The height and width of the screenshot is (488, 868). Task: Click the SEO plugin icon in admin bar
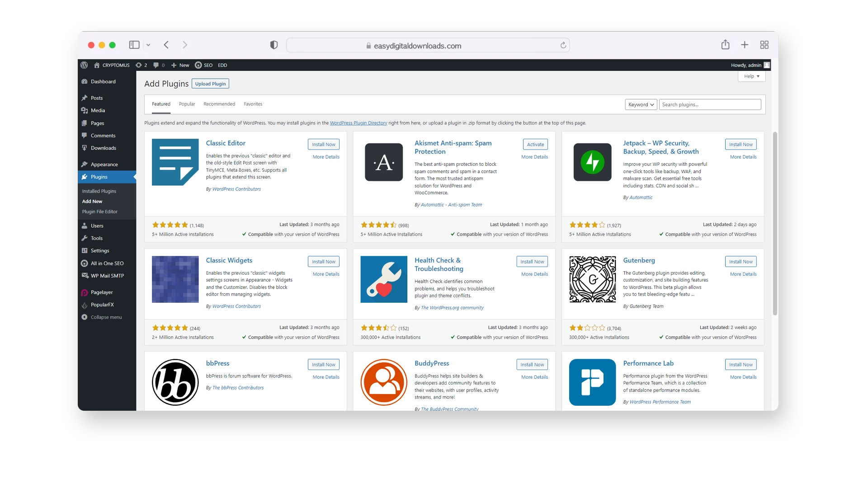[198, 65]
